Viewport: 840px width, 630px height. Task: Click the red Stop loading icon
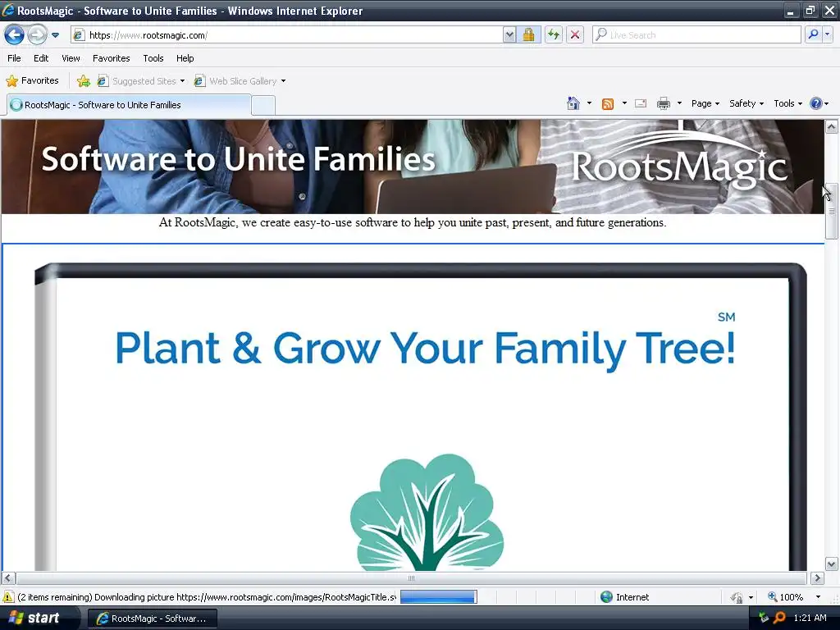coord(575,35)
